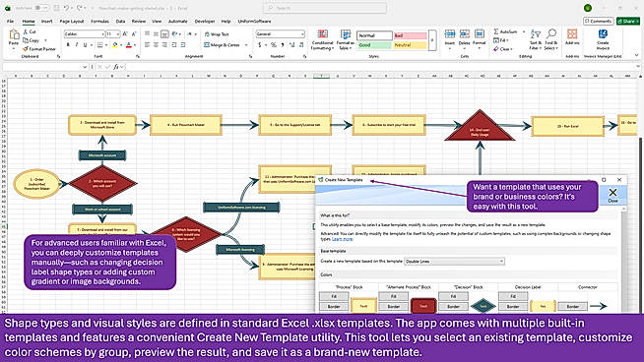644x362 pixels.
Task: Click the user account avatar
Action: (588, 8)
